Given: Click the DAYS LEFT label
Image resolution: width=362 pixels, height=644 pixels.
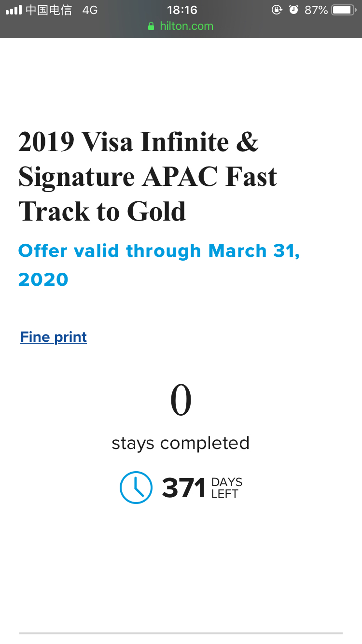Looking at the screenshot, I should tap(227, 488).
